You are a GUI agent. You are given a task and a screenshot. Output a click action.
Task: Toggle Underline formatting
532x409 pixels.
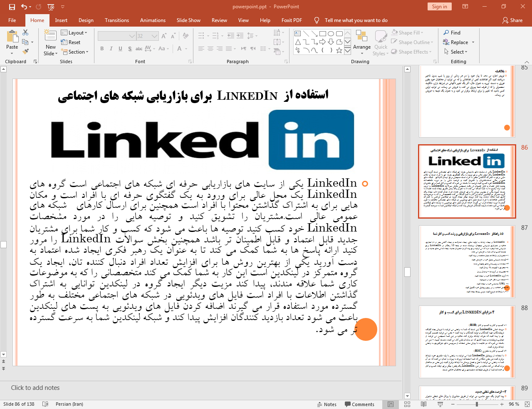click(120, 49)
